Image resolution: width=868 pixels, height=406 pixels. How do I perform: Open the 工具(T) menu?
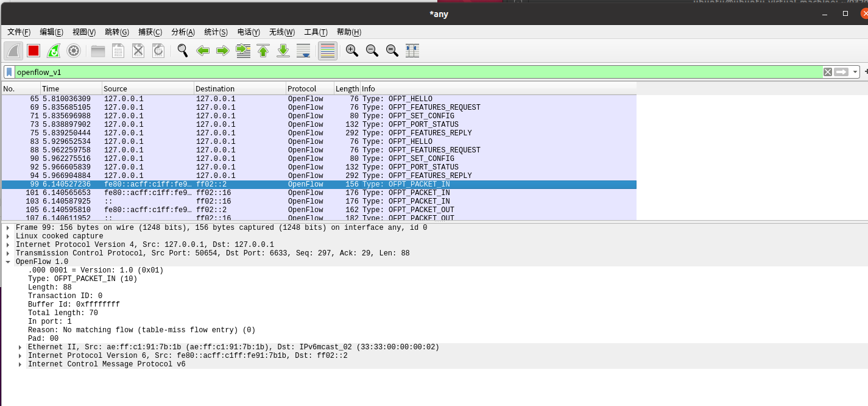pos(316,32)
